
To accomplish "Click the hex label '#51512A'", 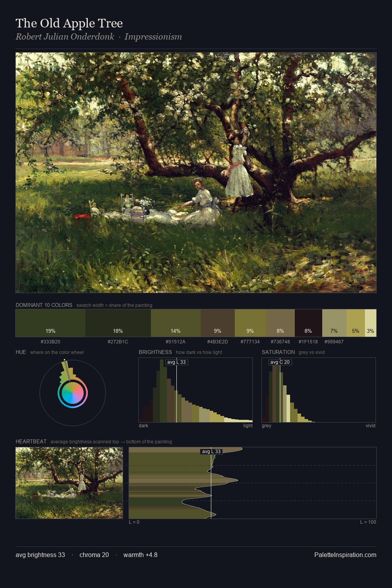I will tap(176, 342).
